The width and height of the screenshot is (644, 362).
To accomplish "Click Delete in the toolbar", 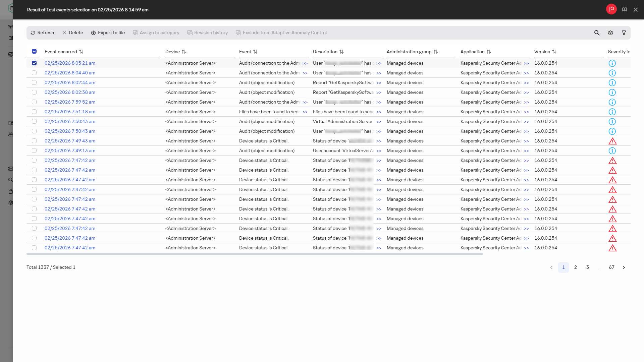I will (72, 33).
